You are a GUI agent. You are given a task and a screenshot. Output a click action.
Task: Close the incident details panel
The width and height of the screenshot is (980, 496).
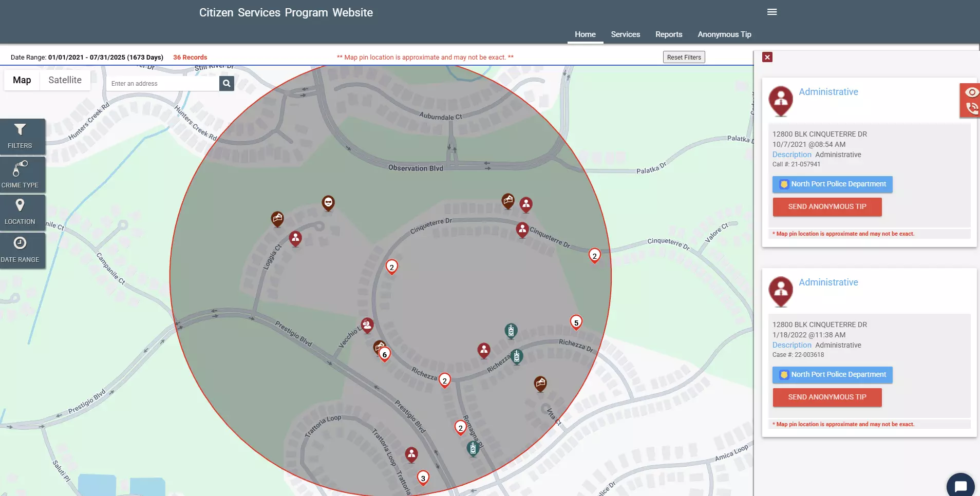[767, 57]
